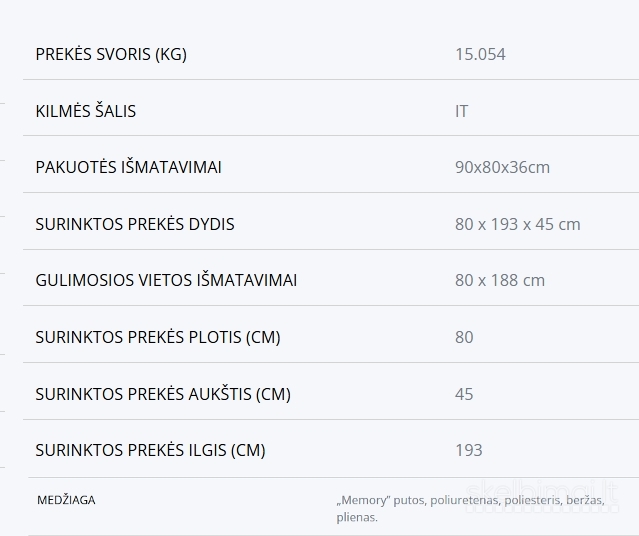Click the SURINKTOS PREKĖS PLOTIS (CM) label
The image size is (639, 536).
pos(158,337)
